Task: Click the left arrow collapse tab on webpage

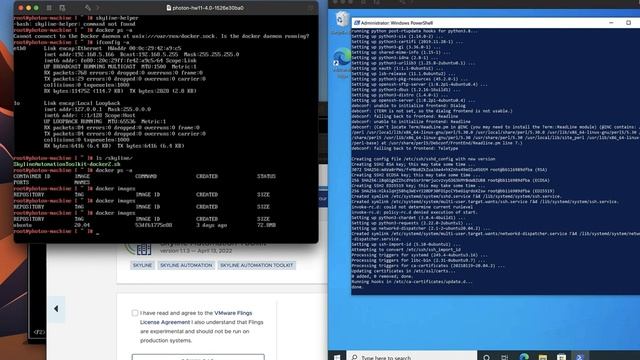Action: pyautogui.click(x=56, y=309)
